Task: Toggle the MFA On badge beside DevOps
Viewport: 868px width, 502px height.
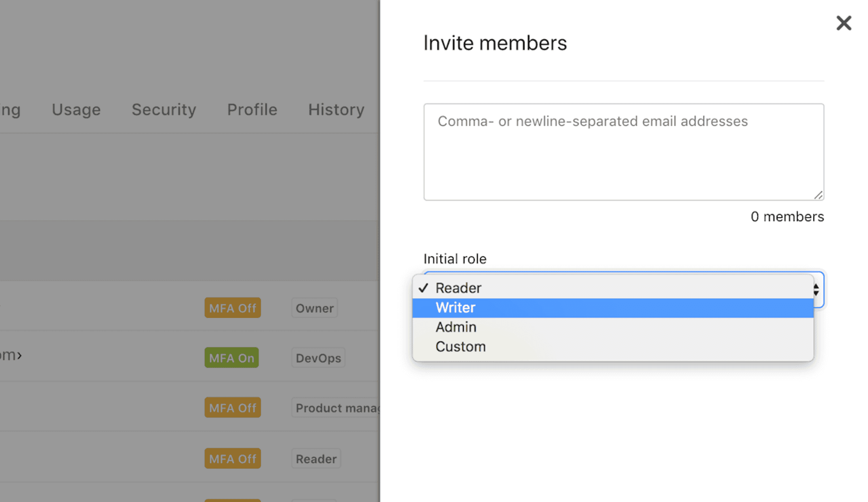Action: click(231, 357)
